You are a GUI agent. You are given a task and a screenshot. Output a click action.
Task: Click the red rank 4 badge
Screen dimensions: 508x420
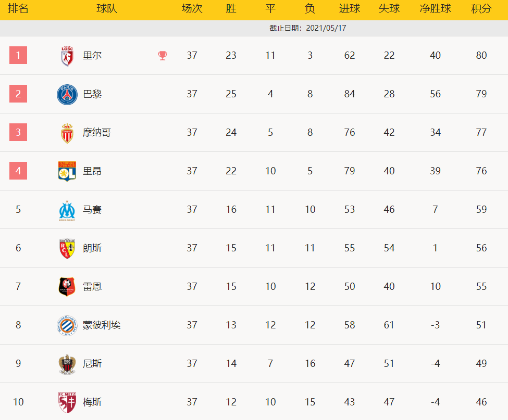(18, 171)
